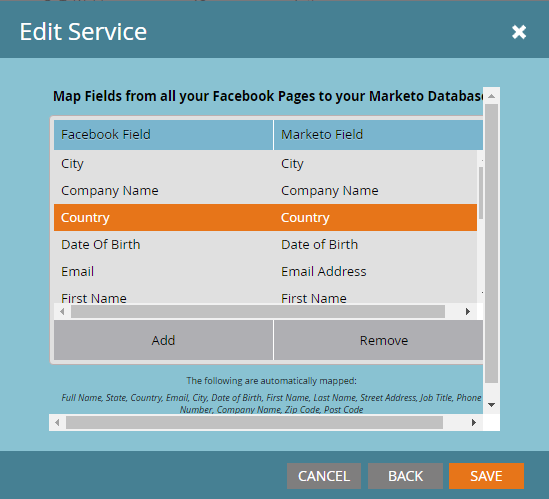The width and height of the screenshot is (549, 499).
Task: Add a new field mapping
Action: point(163,340)
